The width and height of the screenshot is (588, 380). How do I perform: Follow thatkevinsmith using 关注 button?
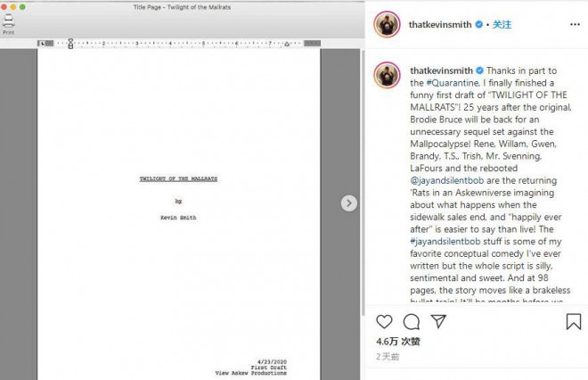(502, 25)
